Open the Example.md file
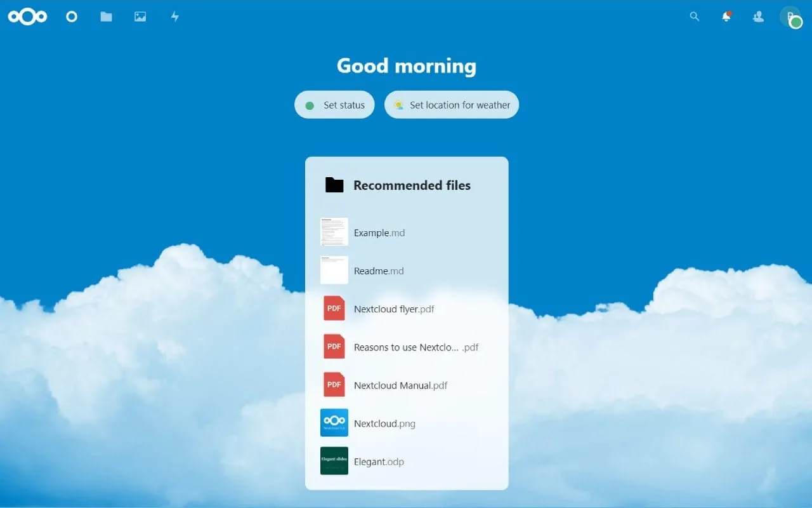Viewport: 812px width, 508px height. (407, 232)
